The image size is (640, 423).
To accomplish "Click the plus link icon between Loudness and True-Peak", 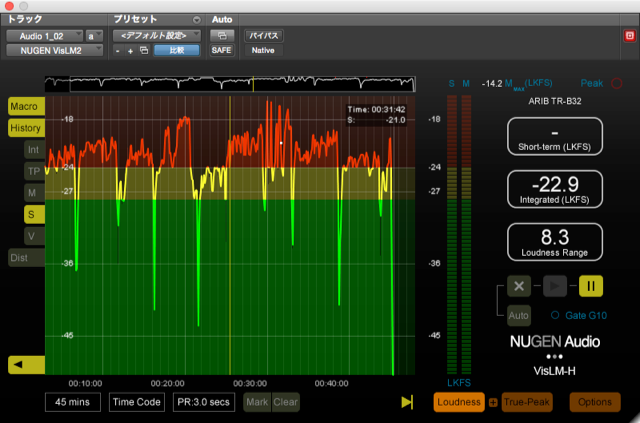I will 493,403.
